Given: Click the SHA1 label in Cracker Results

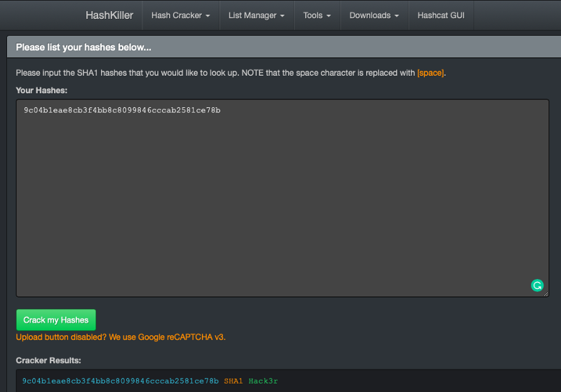Looking at the screenshot, I should pyautogui.click(x=234, y=381).
